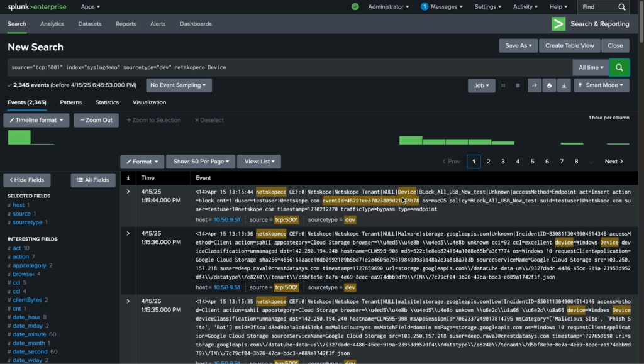Expand the 1:15:35.000 PM event row
This screenshot has height=364, width=644.
click(x=128, y=301)
